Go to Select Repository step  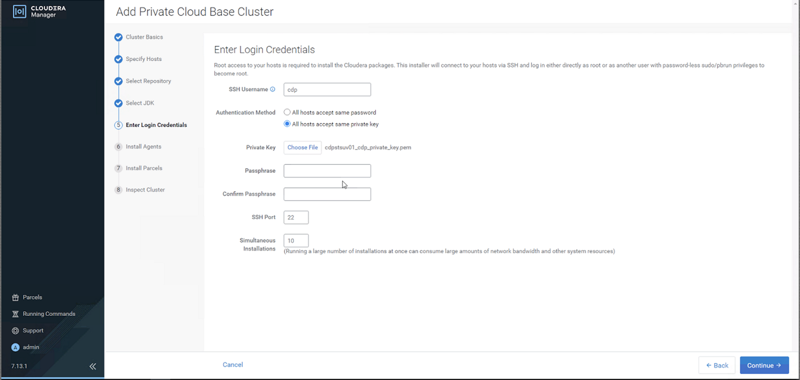pyautogui.click(x=148, y=81)
